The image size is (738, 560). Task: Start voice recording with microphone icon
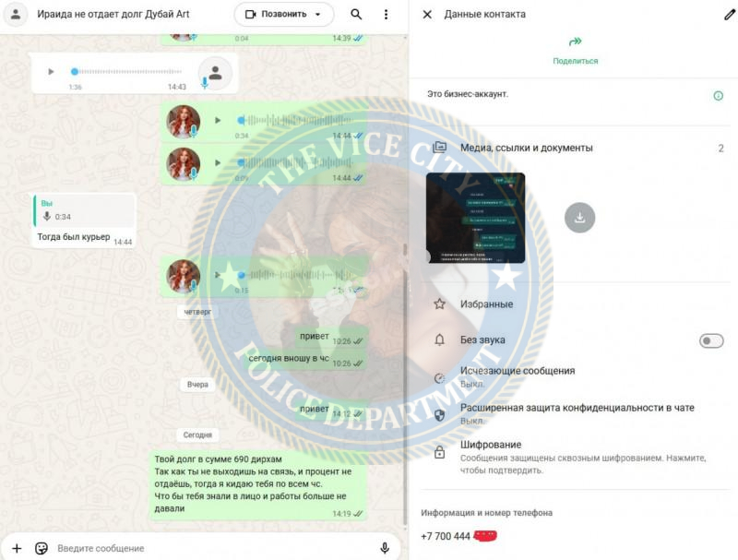pyautogui.click(x=385, y=548)
